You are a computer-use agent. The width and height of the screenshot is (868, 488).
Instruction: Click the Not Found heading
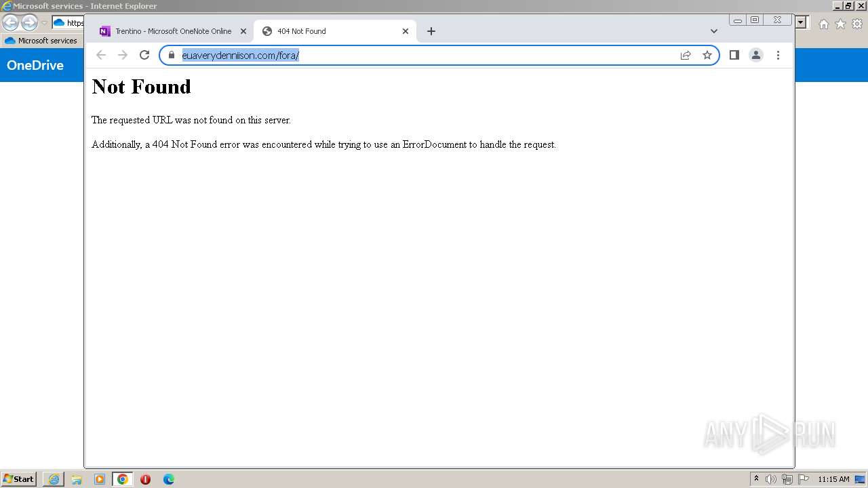point(141,87)
